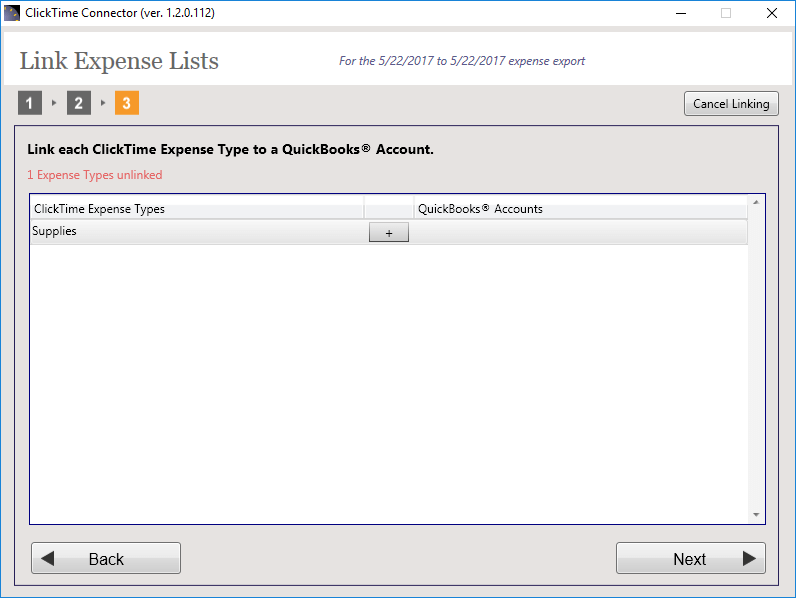Image resolution: width=796 pixels, height=598 pixels.
Task: Go to step 2 of the wizard
Action: click(79, 103)
